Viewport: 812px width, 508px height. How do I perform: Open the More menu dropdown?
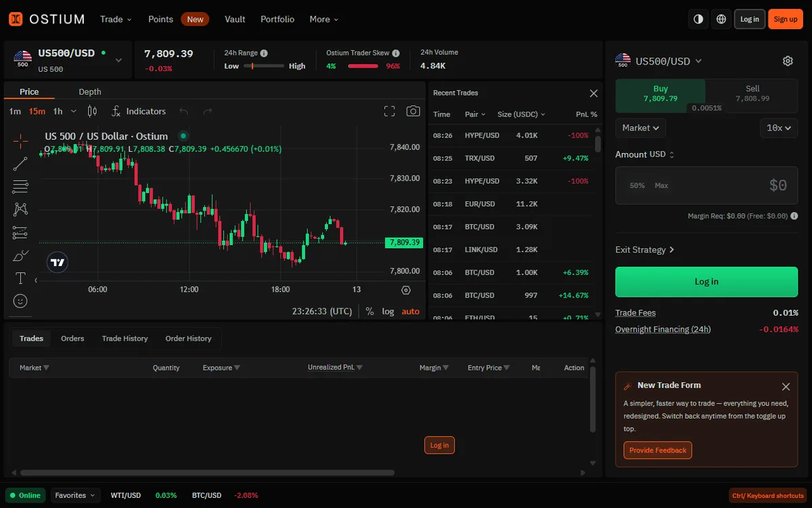coord(324,19)
